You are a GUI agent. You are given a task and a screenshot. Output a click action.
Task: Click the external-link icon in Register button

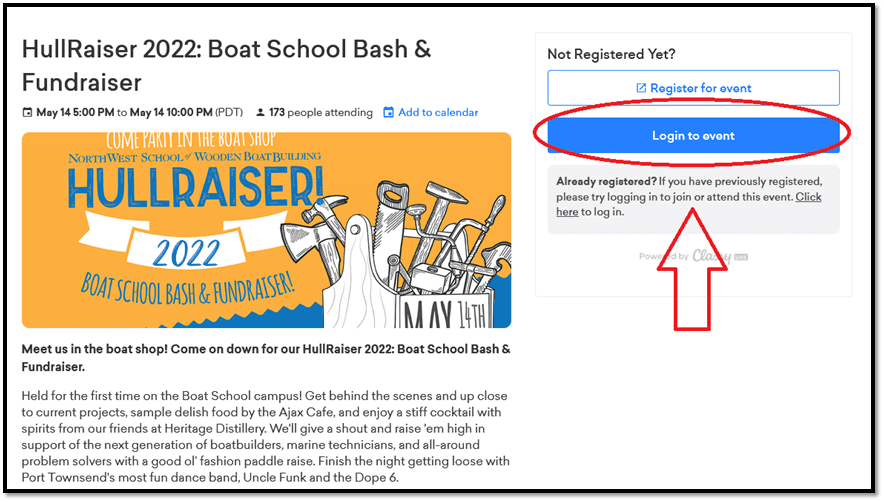tap(641, 88)
